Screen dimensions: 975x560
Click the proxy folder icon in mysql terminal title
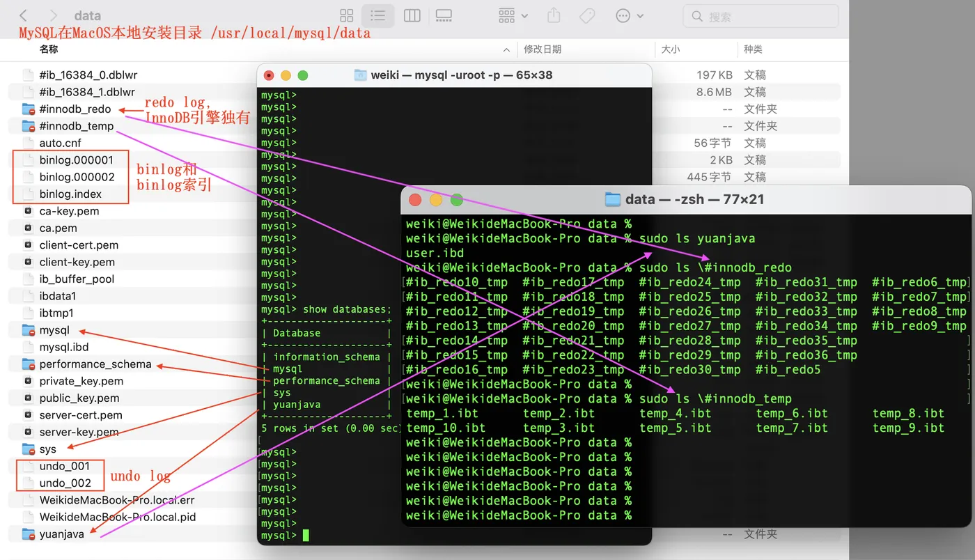(x=360, y=75)
